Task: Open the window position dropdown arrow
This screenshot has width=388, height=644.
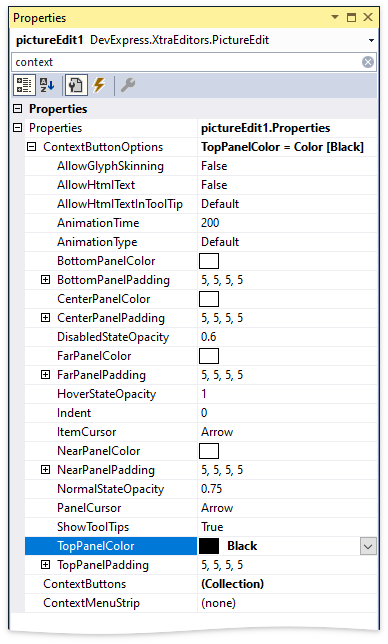Action: pyautogui.click(x=335, y=17)
